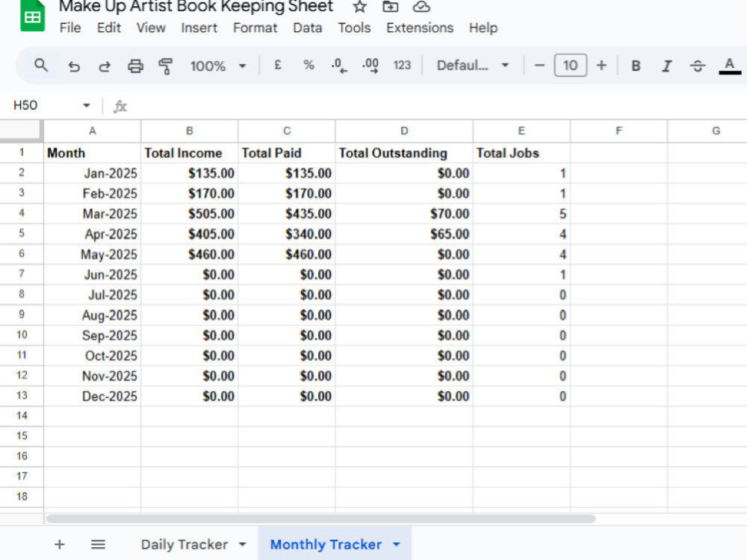Open Daily Tracker tab options arrow
This screenshot has height=560, width=747.
pyautogui.click(x=242, y=544)
